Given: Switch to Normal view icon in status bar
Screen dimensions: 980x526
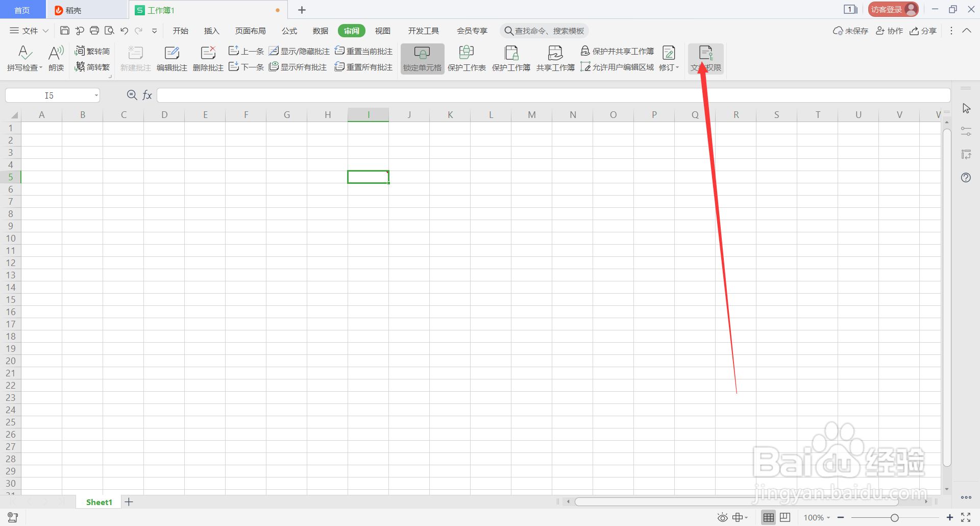Looking at the screenshot, I should pyautogui.click(x=769, y=517).
